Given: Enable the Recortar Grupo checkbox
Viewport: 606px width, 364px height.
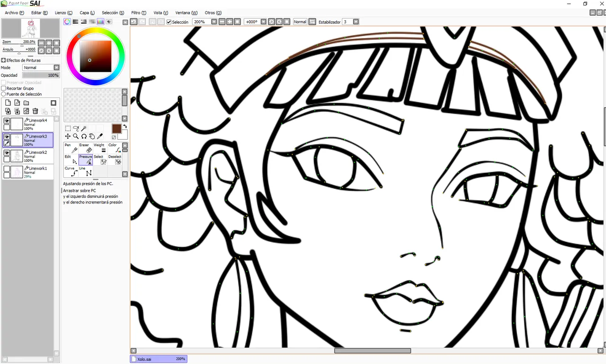Looking at the screenshot, I should point(4,89).
